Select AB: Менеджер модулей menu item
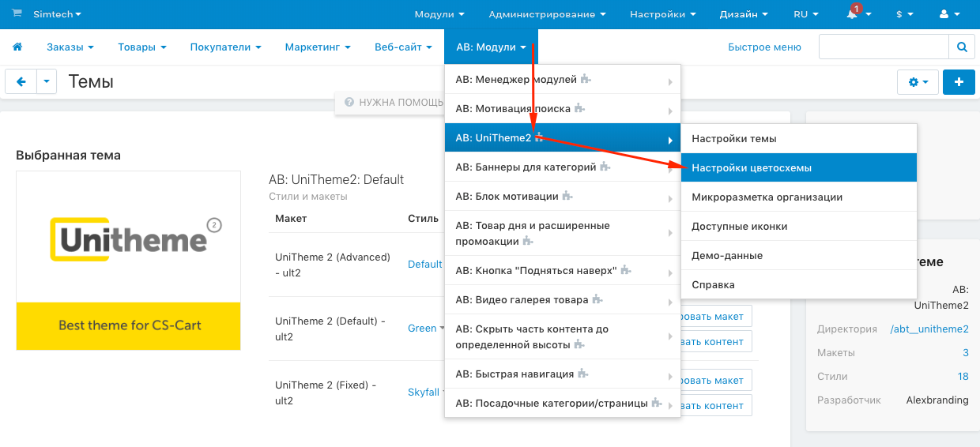Image resolution: width=980 pixels, height=447 pixels. pyautogui.click(x=563, y=80)
